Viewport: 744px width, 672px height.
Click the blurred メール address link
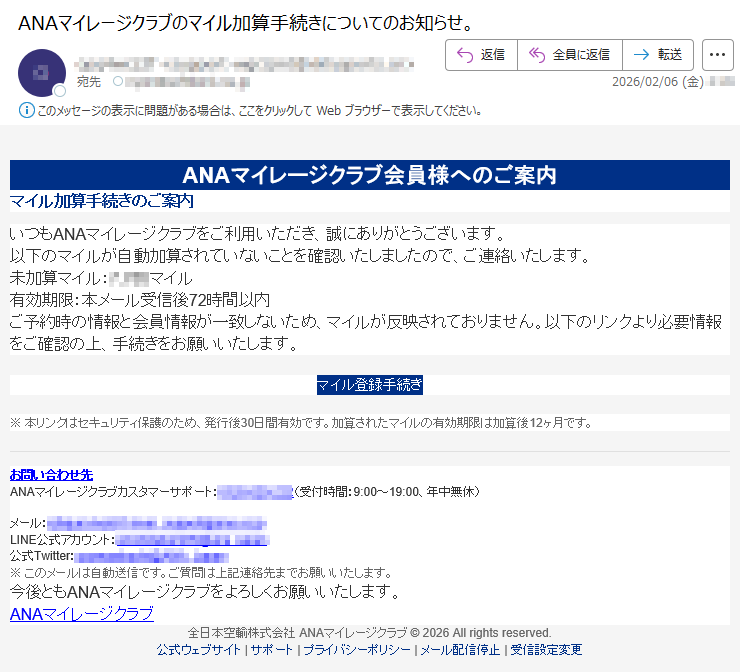click(x=156, y=523)
